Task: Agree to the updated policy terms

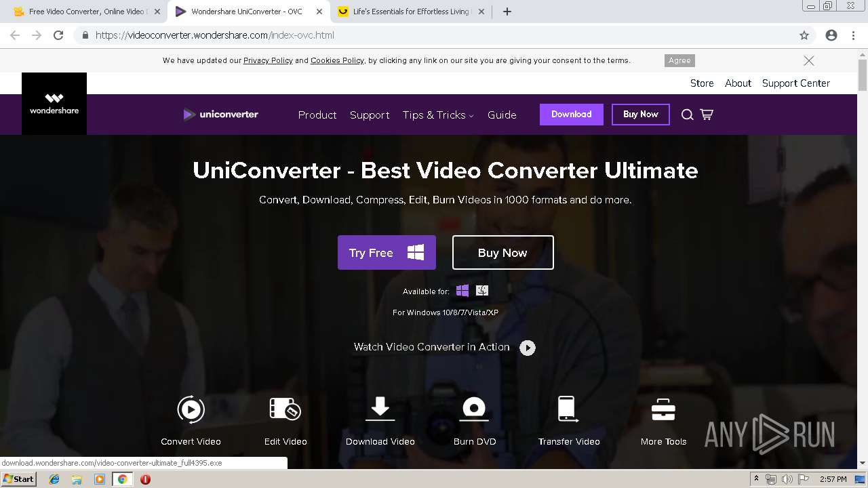Action: (x=679, y=60)
